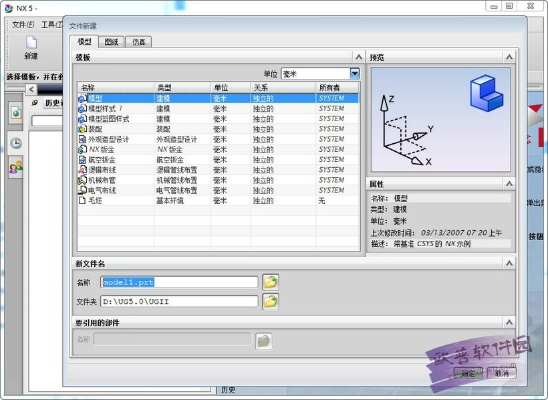Sort by the 名称 column header
The height and width of the screenshot is (400, 548).
coord(116,87)
